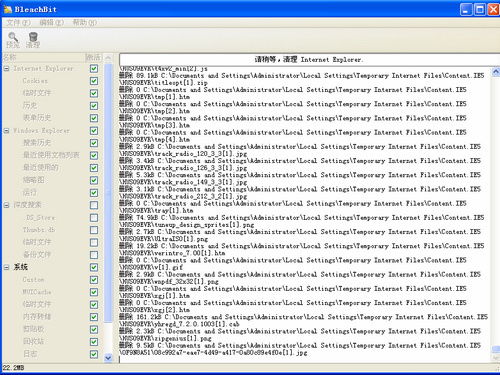Click cleaner list scrollbar up arrow

(108, 58)
